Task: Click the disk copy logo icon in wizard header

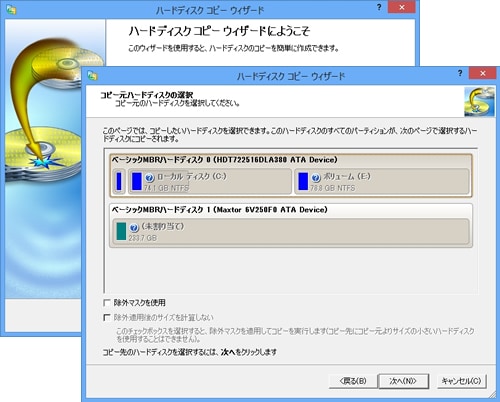Action: (479, 102)
